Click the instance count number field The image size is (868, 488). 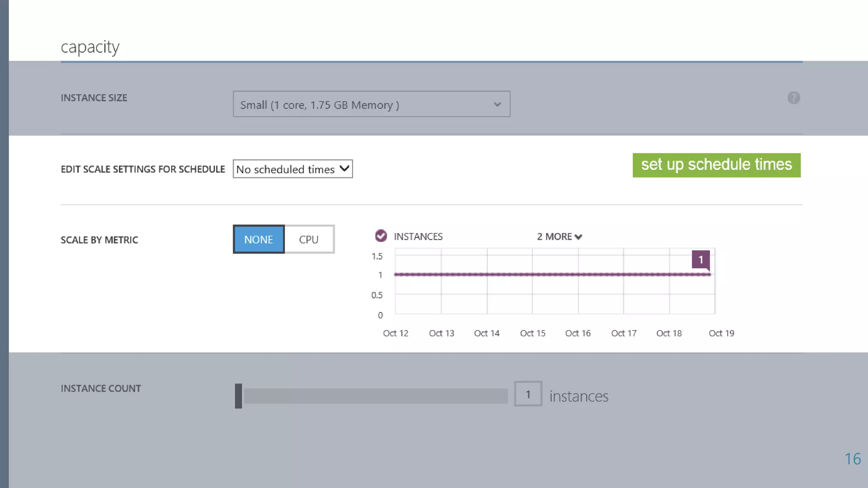(x=528, y=394)
